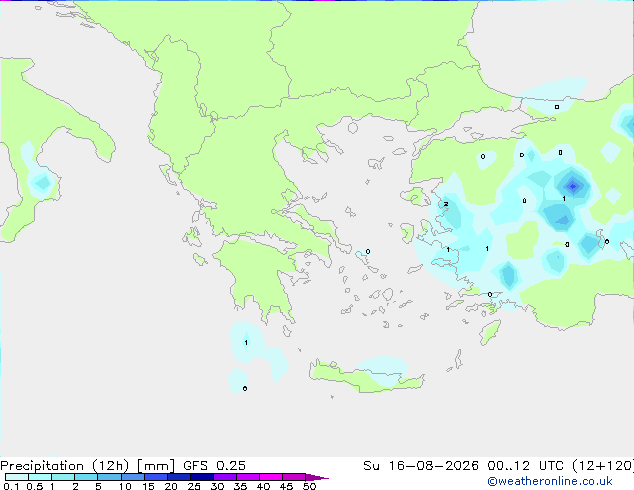Click the 'GFS 0.25' model label
Viewport: 634px width, 490px height.
(x=214, y=466)
